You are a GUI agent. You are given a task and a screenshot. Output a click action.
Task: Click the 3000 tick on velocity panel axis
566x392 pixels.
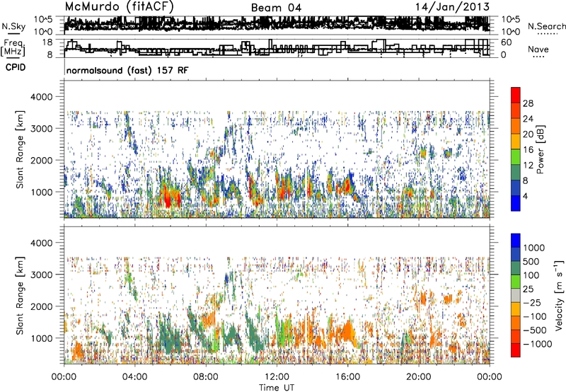41,275
